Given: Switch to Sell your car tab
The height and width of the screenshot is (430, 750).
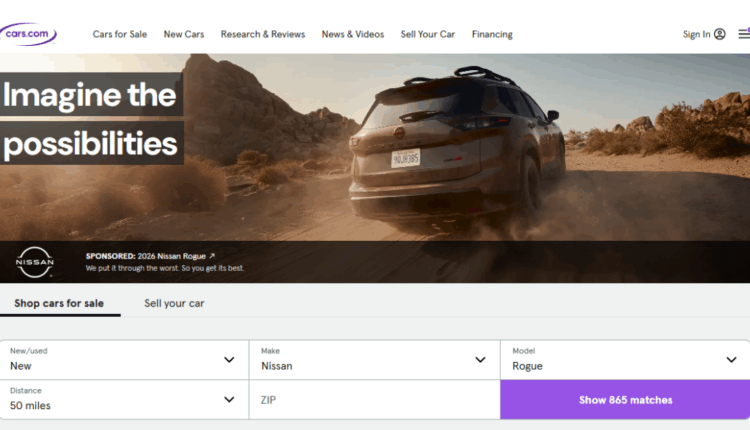Looking at the screenshot, I should coord(174,303).
